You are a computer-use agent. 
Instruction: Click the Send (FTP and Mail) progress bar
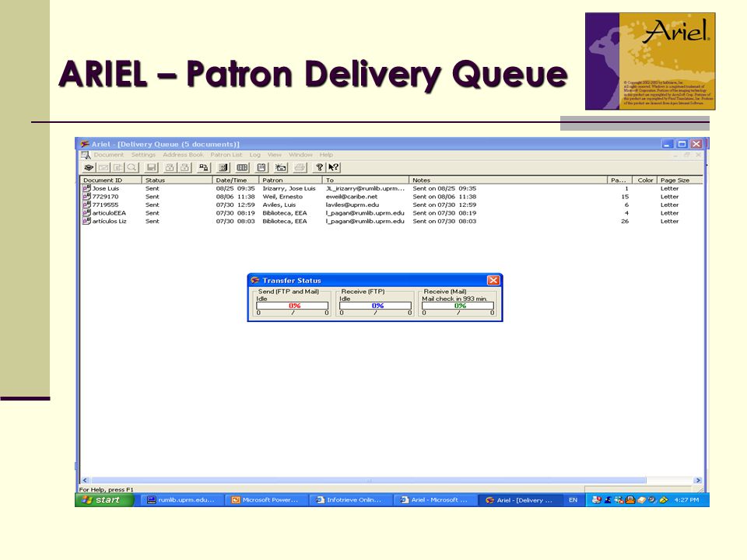[292, 306]
